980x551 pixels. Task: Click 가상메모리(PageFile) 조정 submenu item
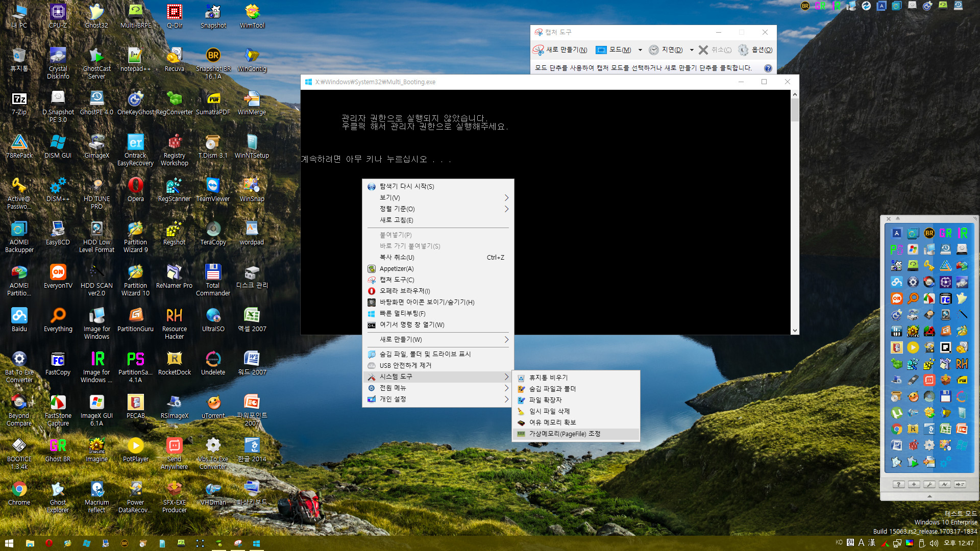click(576, 434)
